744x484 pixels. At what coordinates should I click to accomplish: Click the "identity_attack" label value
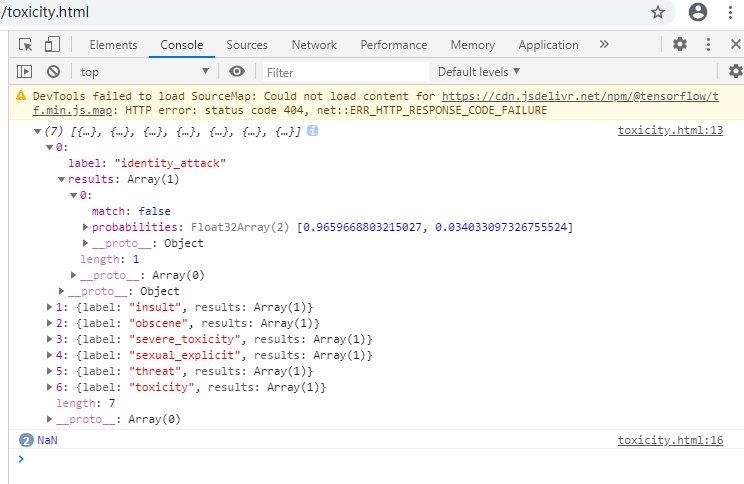pos(170,163)
